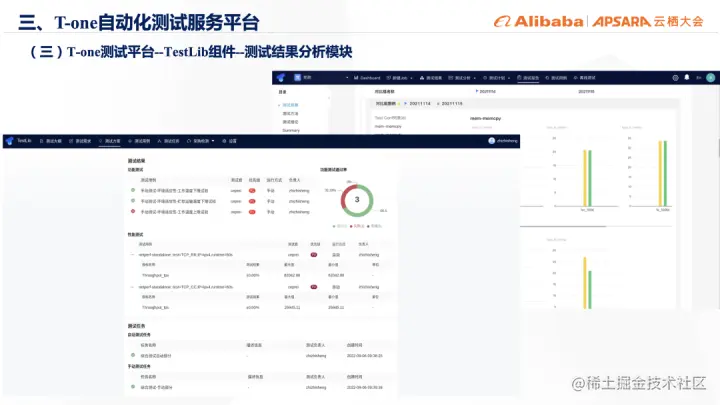Click the red priority badge in TCP_CC row
The width and height of the screenshot is (720, 405).
314,287
